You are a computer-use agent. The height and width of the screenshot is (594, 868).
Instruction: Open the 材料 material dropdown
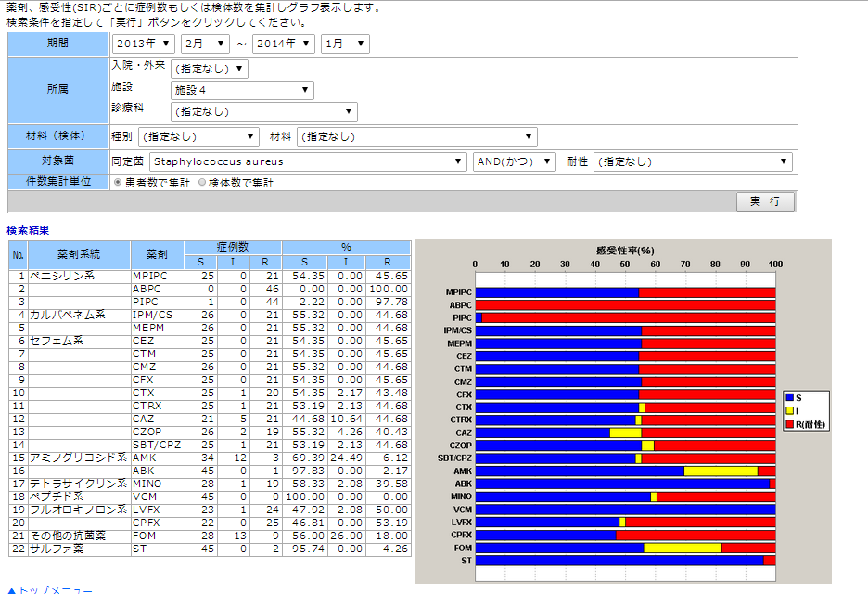[x=416, y=137]
